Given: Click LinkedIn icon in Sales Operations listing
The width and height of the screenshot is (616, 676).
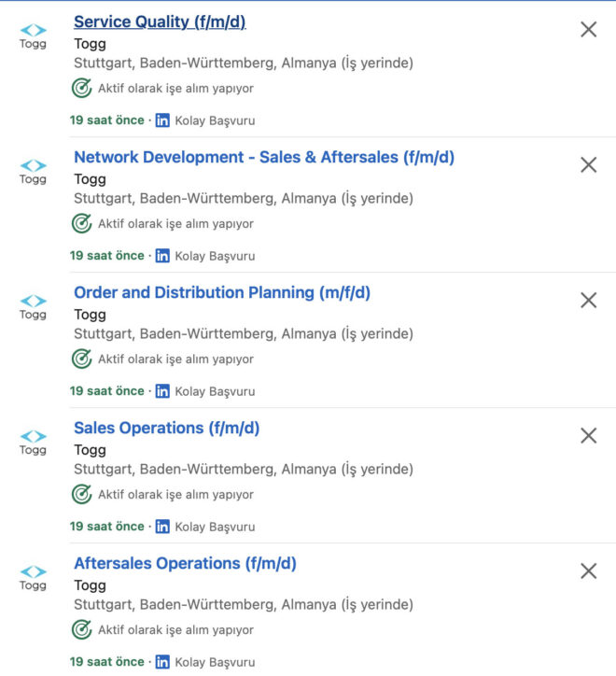Looking at the screenshot, I should point(162,527).
